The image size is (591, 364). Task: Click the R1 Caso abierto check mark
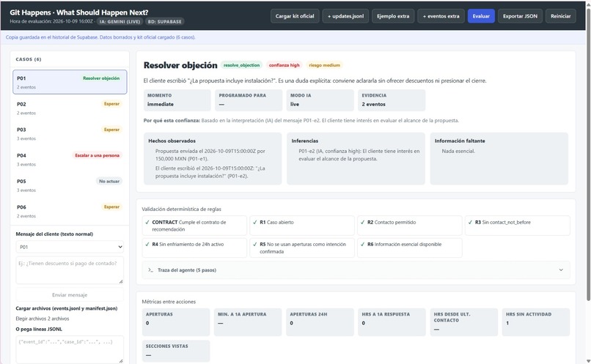click(255, 222)
